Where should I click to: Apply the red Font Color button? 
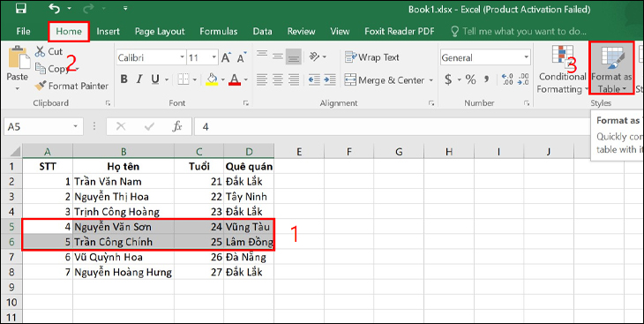[235, 79]
